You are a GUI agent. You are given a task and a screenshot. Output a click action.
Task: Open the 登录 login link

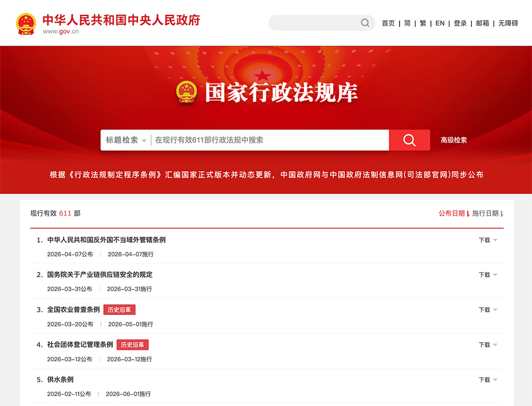[460, 23]
